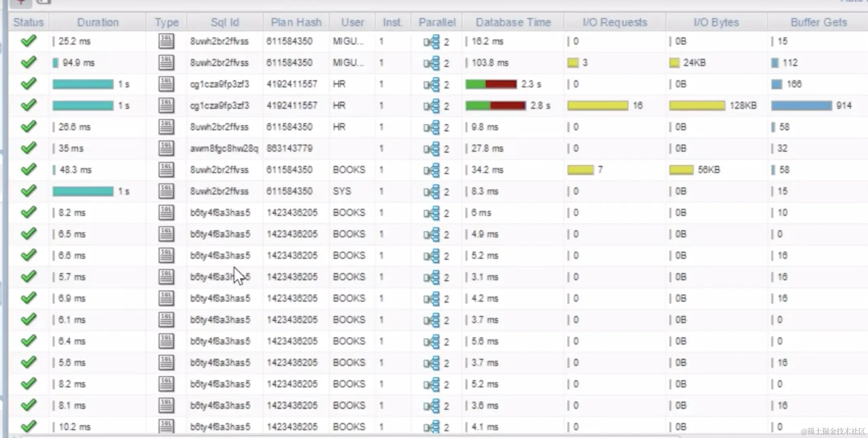868x438 pixels.
Task: Click SQL type icon in the 25.2 ms row
Action: (x=166, y=41)
